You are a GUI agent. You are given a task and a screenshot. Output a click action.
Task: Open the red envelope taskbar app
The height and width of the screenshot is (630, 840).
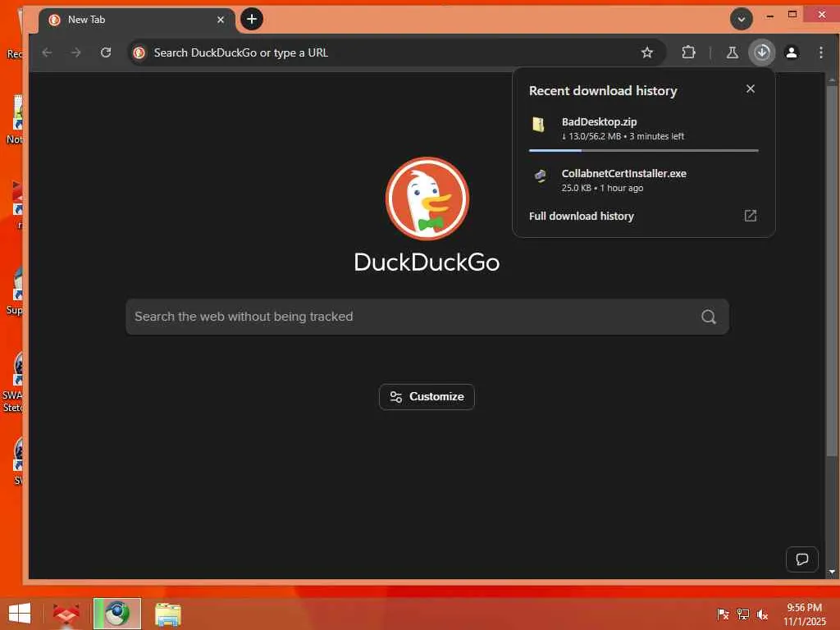click(66, 614)
